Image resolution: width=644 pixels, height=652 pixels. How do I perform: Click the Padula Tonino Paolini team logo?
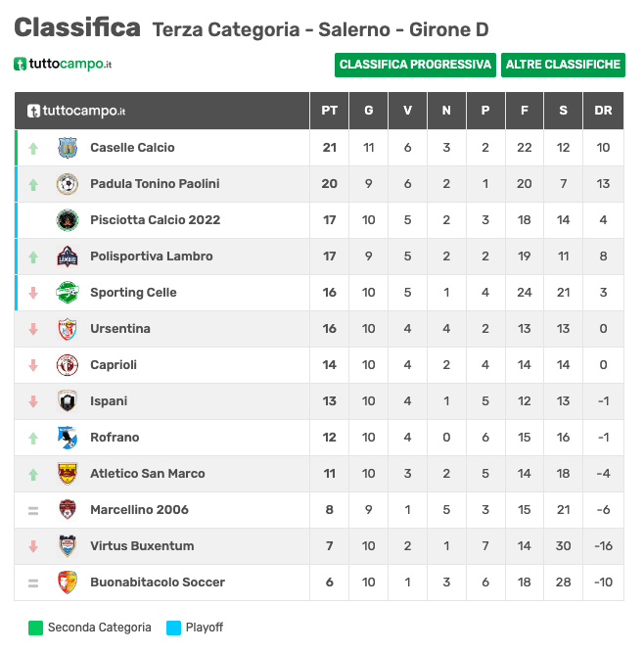68,184
